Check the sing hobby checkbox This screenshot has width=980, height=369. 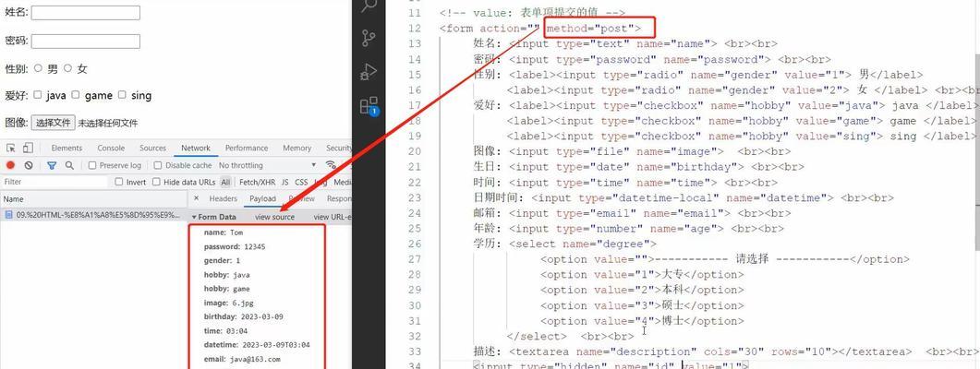122,95
